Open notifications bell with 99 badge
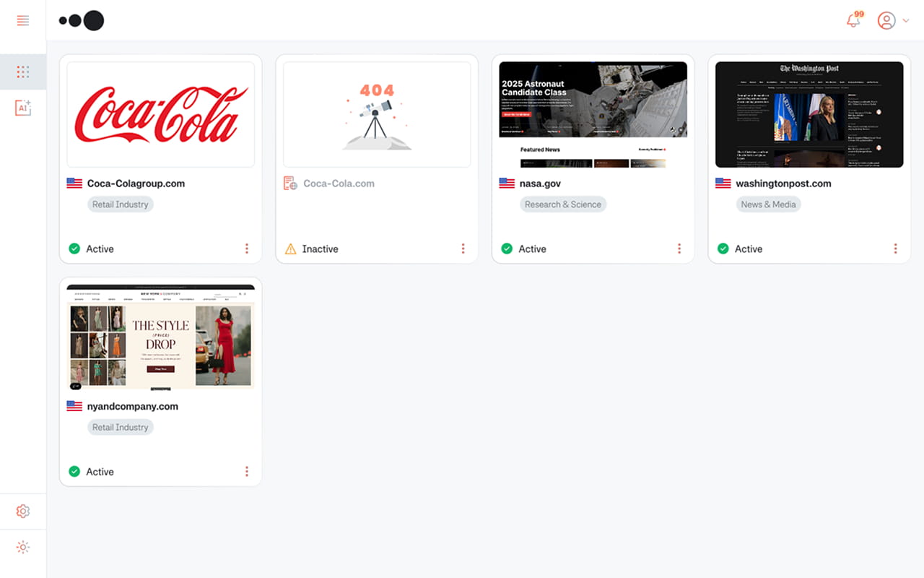 point(854,20)
